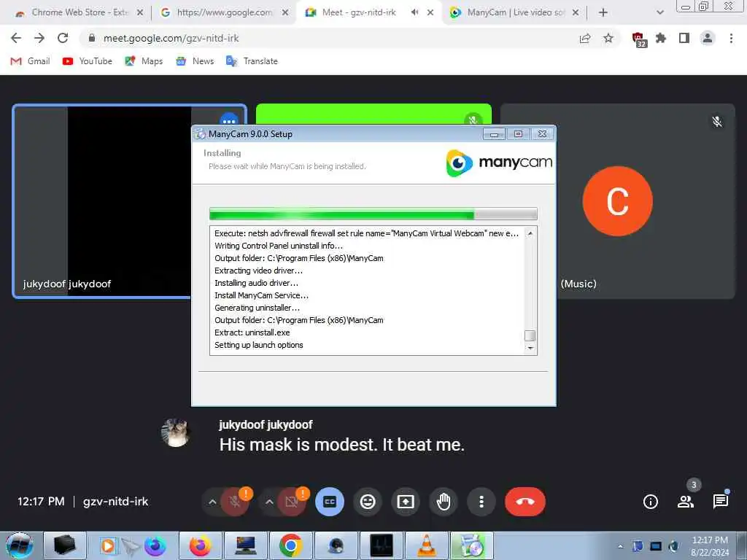
Task: Mute tab via speaker icon on Meet tab
Action: [414, 12]
